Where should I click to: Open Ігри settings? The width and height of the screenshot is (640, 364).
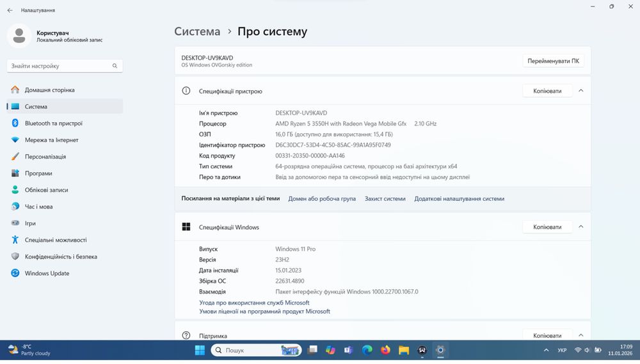[65, 224]
